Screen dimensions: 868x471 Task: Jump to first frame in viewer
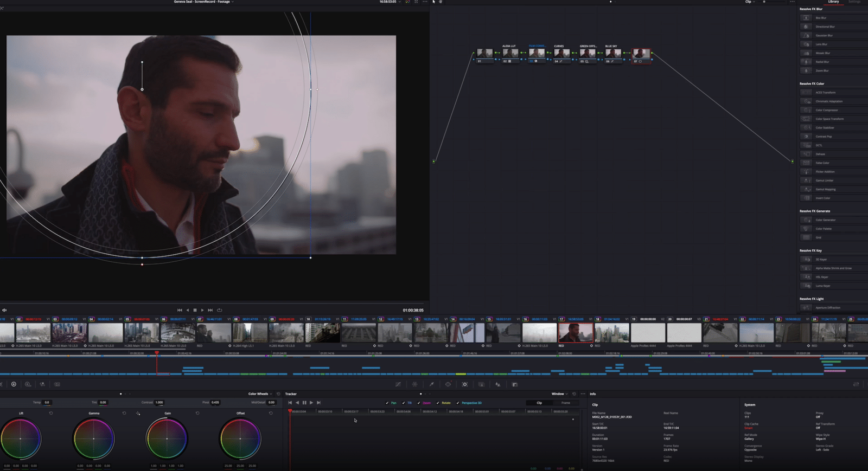click(180, 310)
